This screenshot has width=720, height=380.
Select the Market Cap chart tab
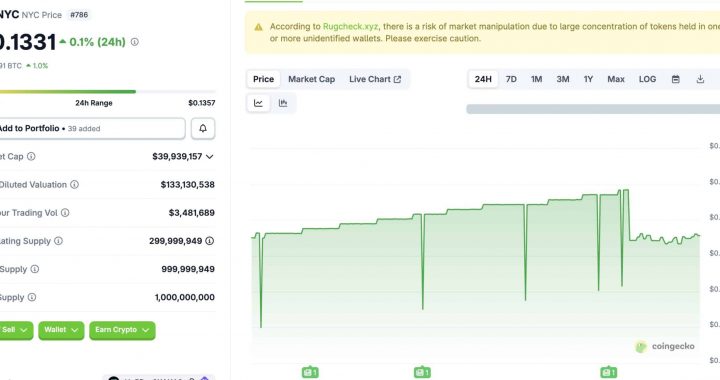click(312, 79)
